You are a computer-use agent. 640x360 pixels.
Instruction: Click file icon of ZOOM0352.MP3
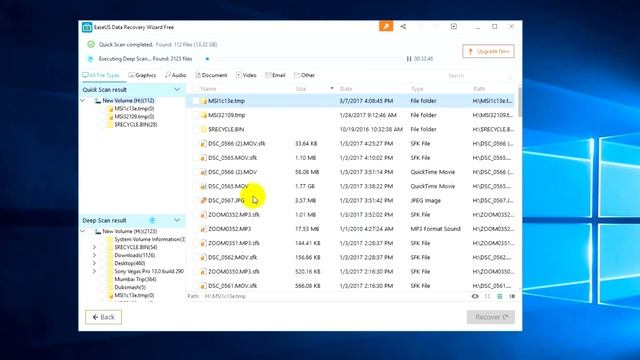pos(203,229)
